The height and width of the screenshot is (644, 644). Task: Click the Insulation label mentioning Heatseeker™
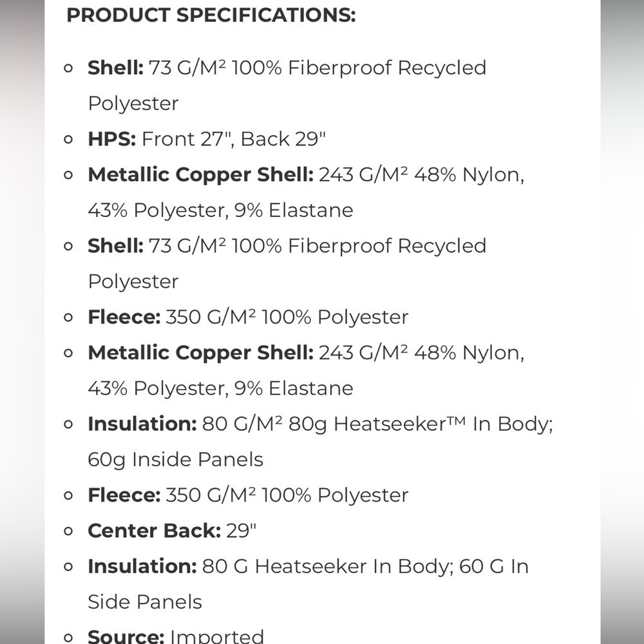(x=142, y=424)
